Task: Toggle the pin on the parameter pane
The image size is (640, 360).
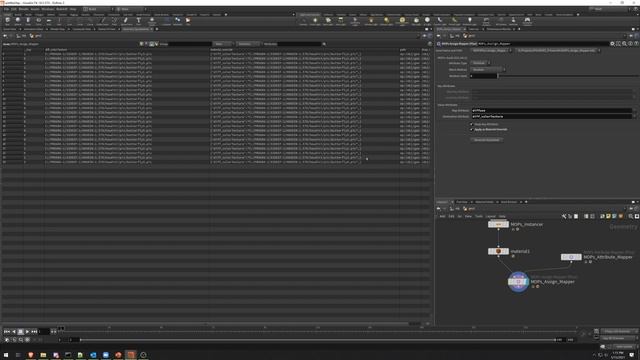Action: point(631,36)
